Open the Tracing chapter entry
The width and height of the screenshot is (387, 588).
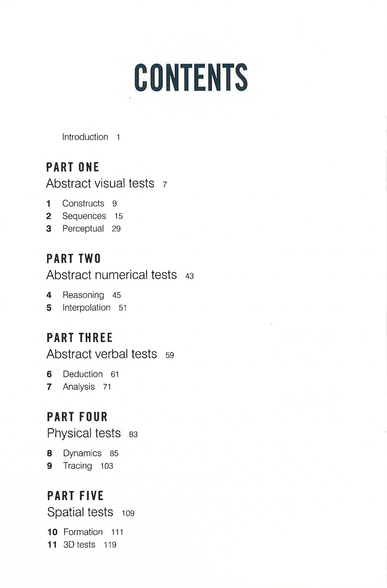tap(77, 466)
